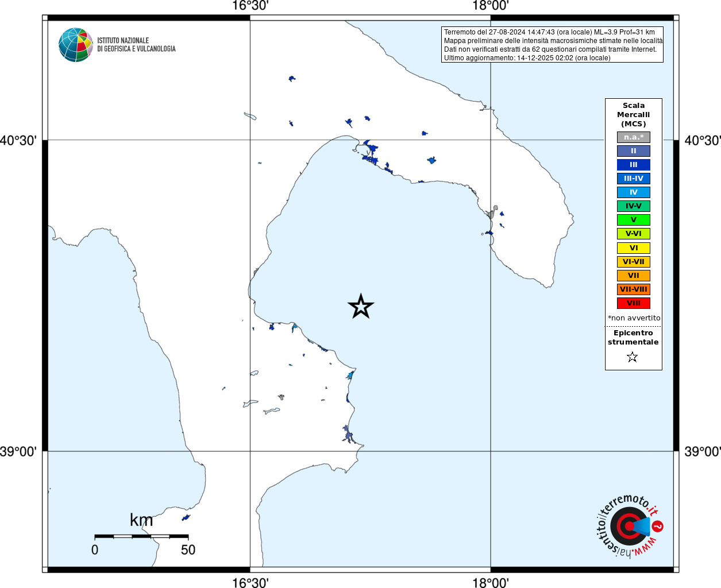Click the left 40°30' latitude label
The width and height of the screenshot is (721, 588).
point(18,141)
